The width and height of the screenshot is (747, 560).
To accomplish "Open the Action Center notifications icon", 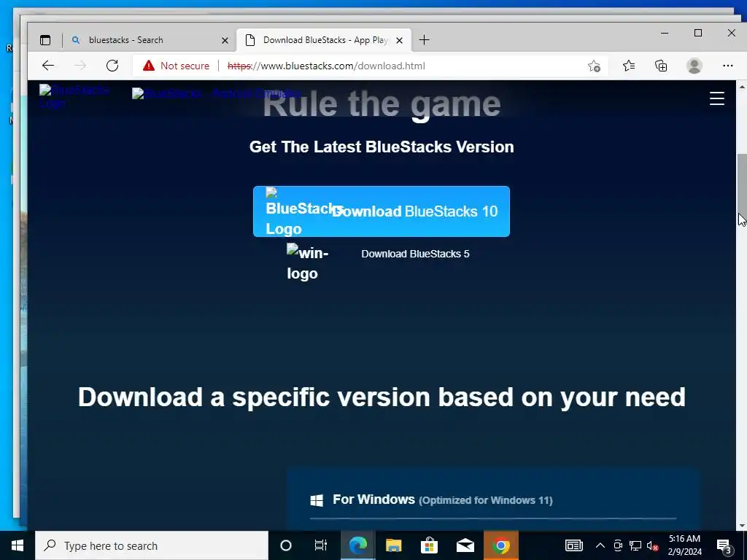I will coord(724,545).
